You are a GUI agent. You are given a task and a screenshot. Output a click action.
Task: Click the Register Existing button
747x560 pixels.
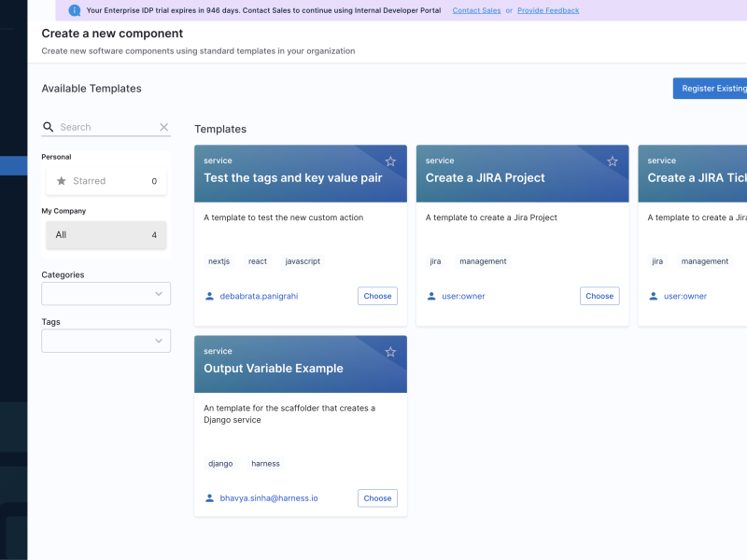tap(712, 89)
